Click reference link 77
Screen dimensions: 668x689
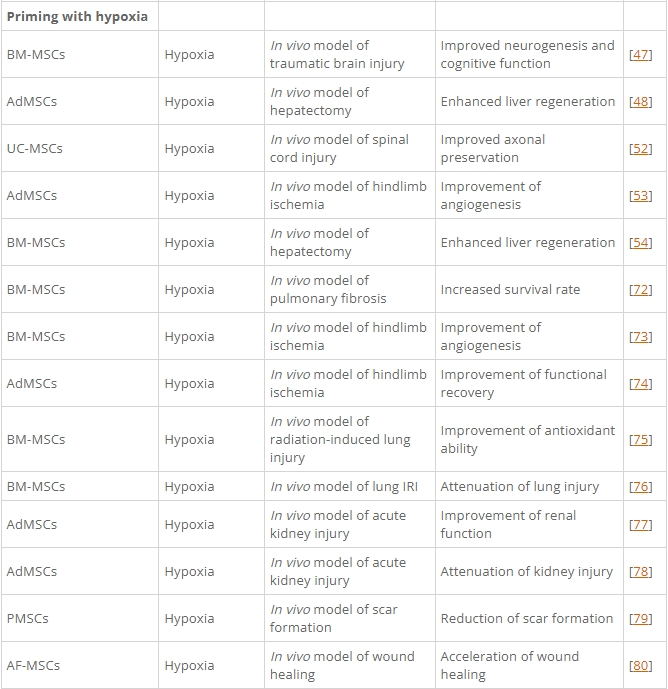click(x=640, y=524)
